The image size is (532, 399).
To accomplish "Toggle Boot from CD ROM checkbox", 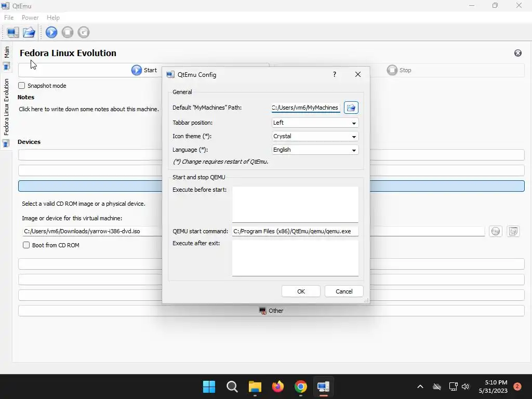I will [26, 245].
